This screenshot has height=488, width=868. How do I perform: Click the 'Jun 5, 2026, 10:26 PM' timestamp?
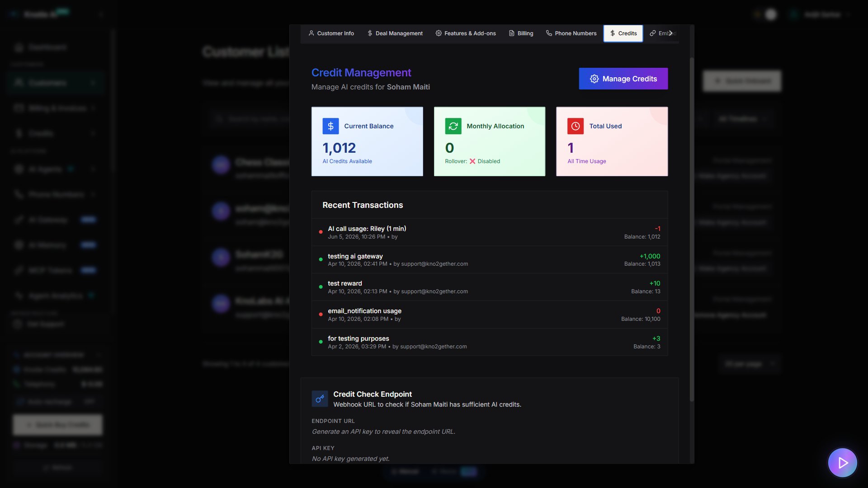point(356,237)
